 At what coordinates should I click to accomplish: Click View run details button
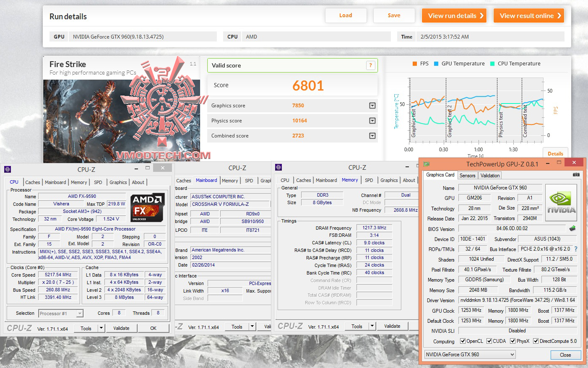454,16
